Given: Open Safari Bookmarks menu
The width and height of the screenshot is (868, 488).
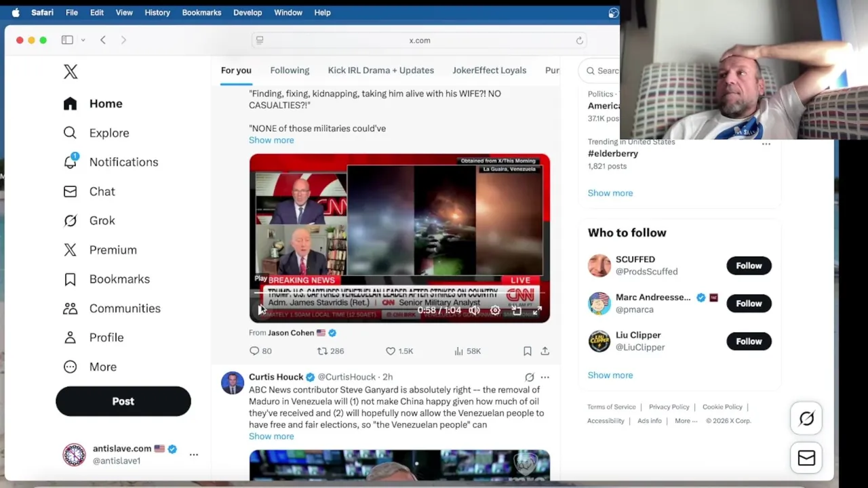Looking at the screenshot, I should click(x=201, y=12).
